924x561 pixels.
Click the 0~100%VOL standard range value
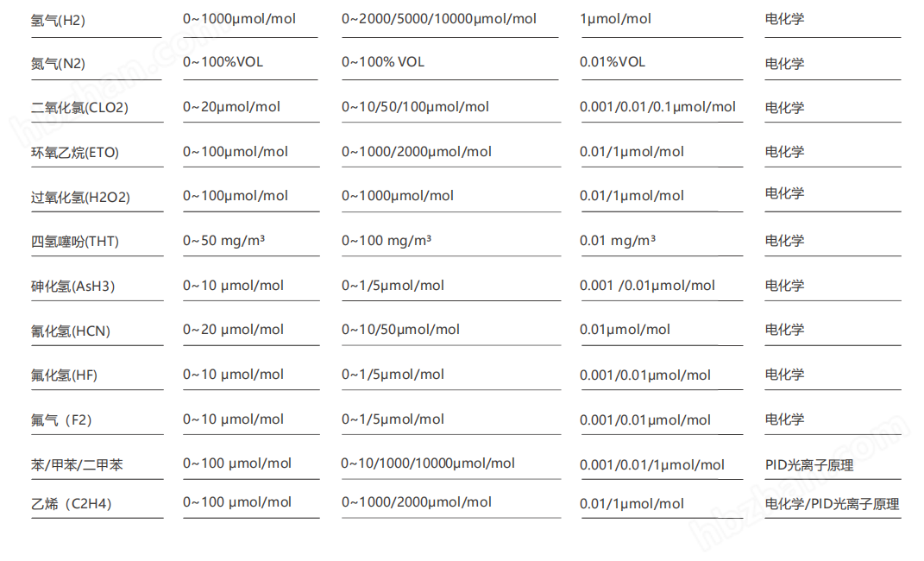point(223,62)
